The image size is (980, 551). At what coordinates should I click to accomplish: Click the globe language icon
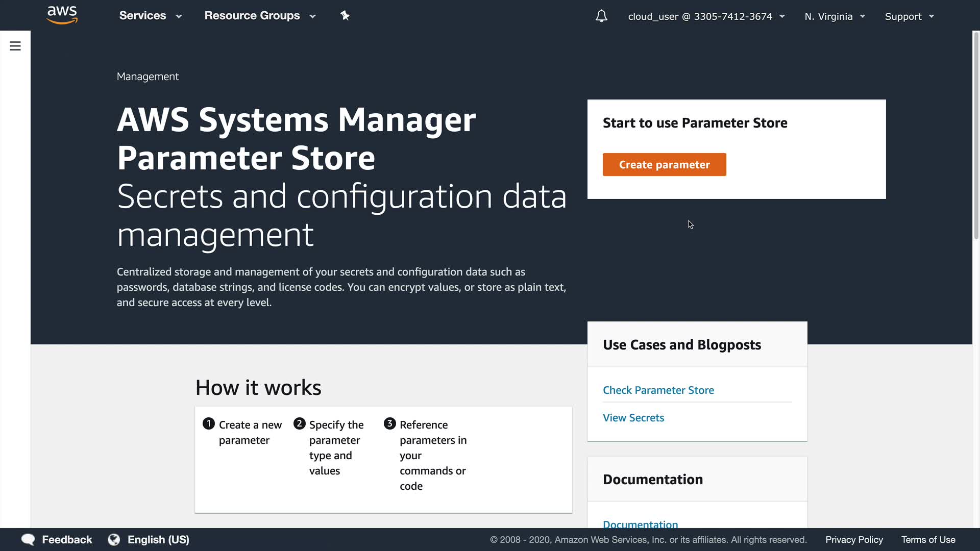click(x=114, y=540)
